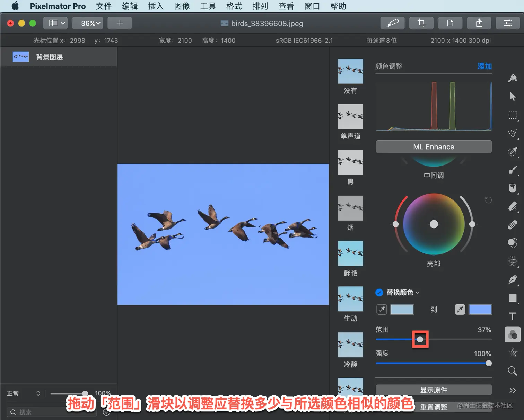Select the Arrange arrow tool
This screenshot has width=524, height=420.
tap(513, 96)
